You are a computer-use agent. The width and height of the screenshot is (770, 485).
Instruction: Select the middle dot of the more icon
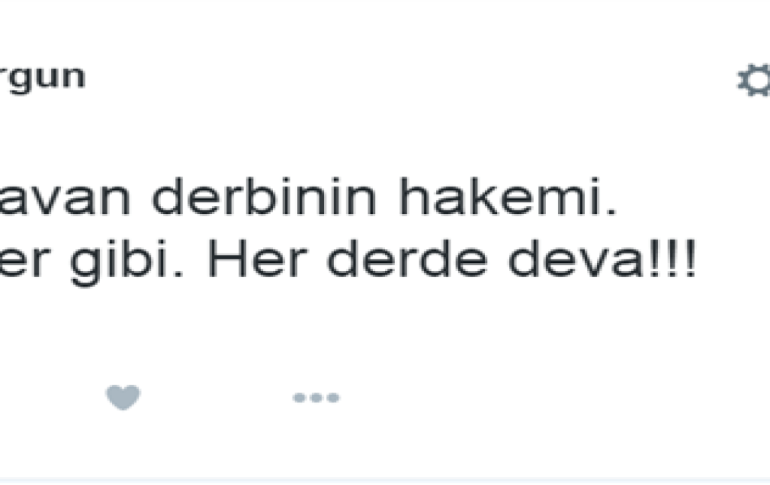pos(316,398)
